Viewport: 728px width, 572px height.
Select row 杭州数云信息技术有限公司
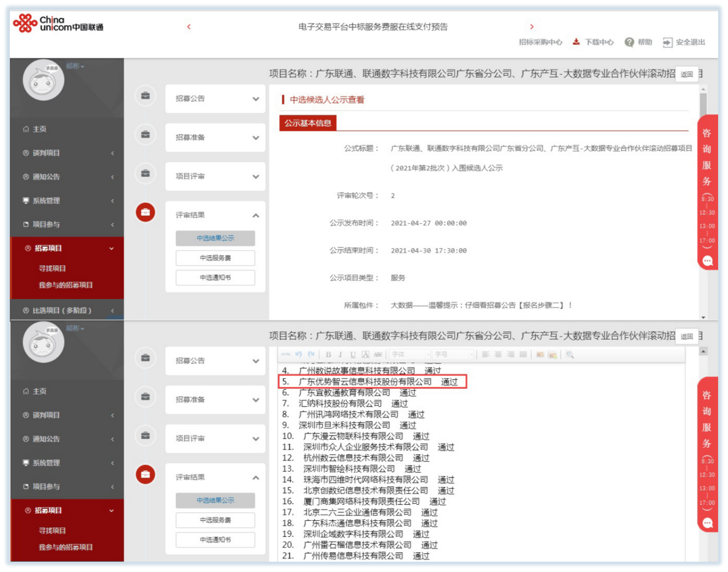(x=356, y=458)
